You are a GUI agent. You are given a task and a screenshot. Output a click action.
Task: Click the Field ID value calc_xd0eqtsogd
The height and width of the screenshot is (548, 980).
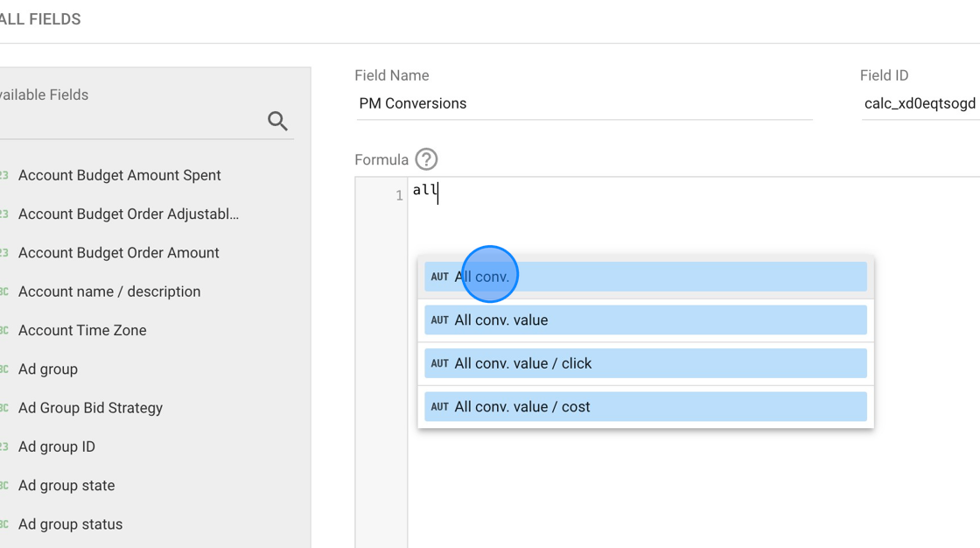tap(919, 103)
